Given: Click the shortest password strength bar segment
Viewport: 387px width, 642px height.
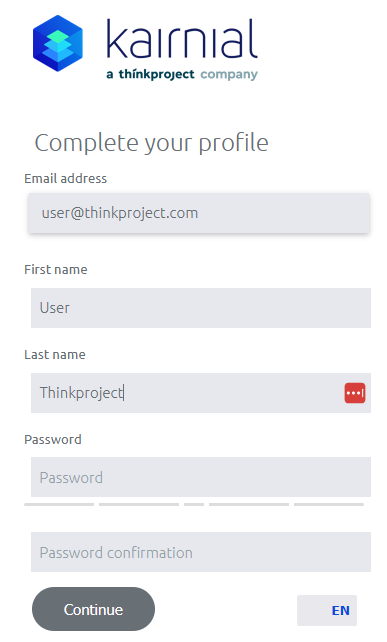Looking at the screenshot, I should [194, 504].
